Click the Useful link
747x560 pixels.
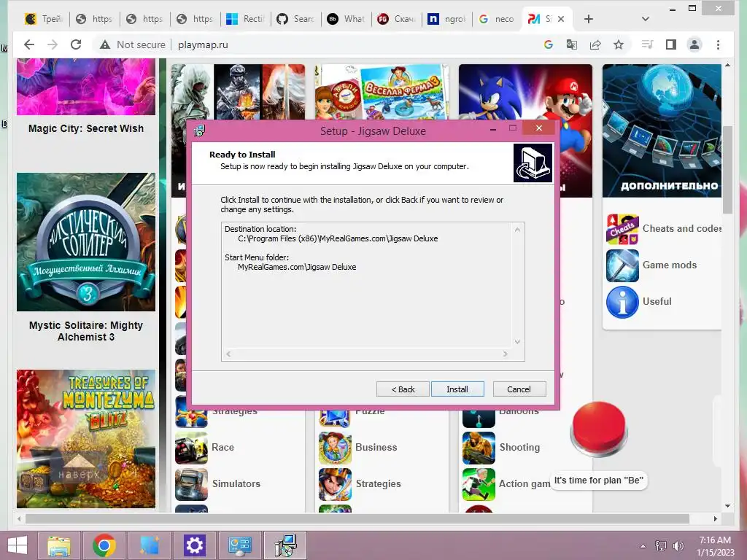[657, 301]
